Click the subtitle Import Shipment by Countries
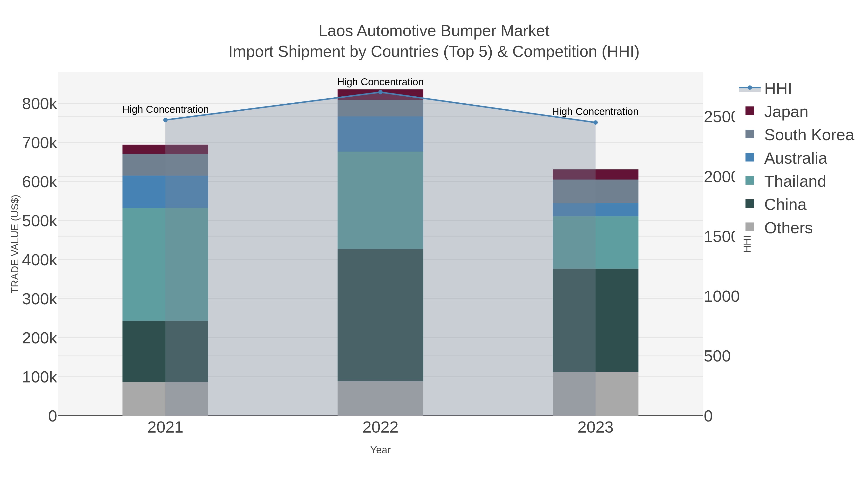The height and width of the screenshot is (488, 868). tap(434, 52)
